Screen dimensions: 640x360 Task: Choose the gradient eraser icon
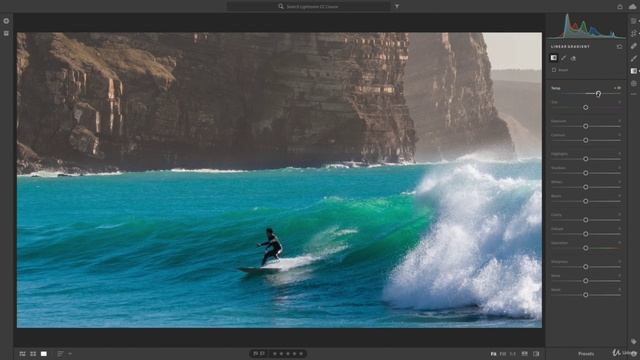[573, 58]
